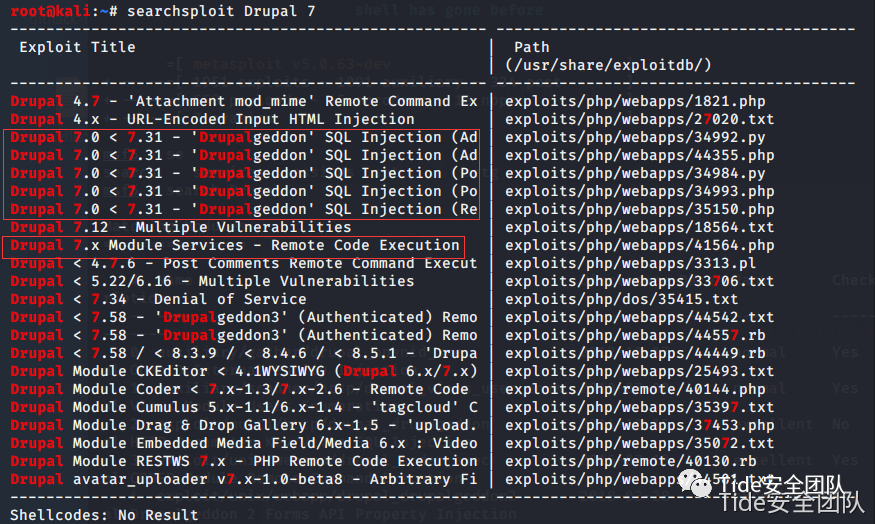Click path exploits/php/webapps/34984.py

point(635,174)
